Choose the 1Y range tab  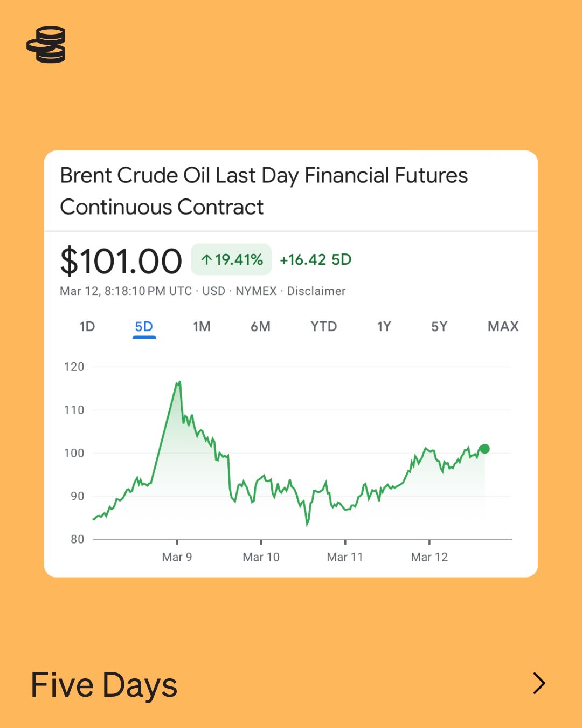384,327
